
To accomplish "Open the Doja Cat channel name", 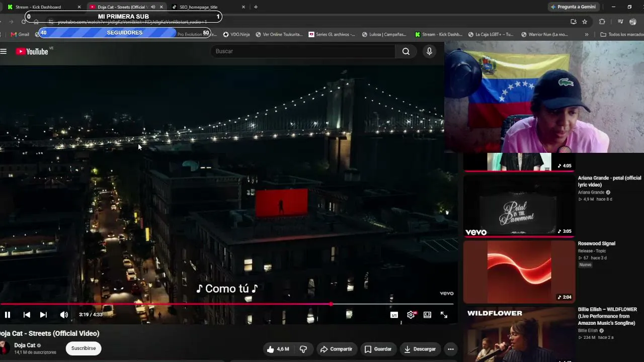I will tap(25, 345).
